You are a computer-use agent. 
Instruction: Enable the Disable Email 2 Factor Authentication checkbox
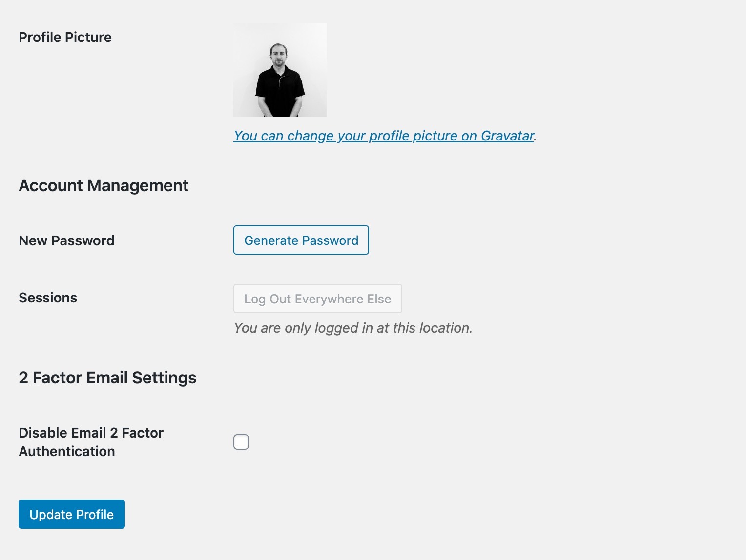(x=241, y=442)
